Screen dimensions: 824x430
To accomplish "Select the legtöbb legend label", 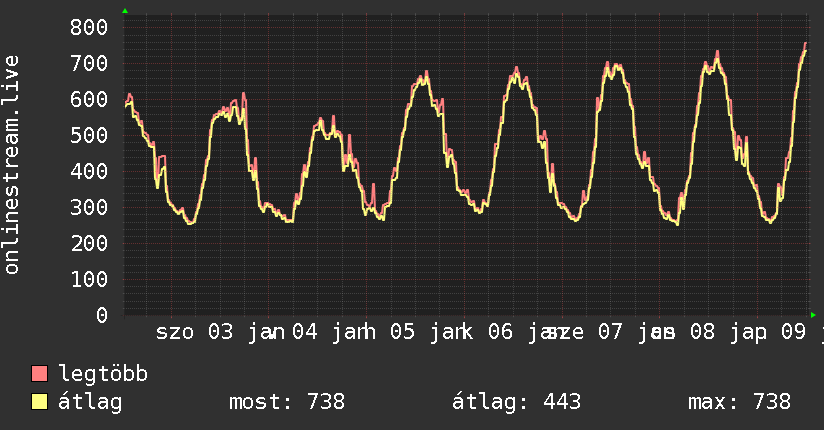I will coord(103,374).
